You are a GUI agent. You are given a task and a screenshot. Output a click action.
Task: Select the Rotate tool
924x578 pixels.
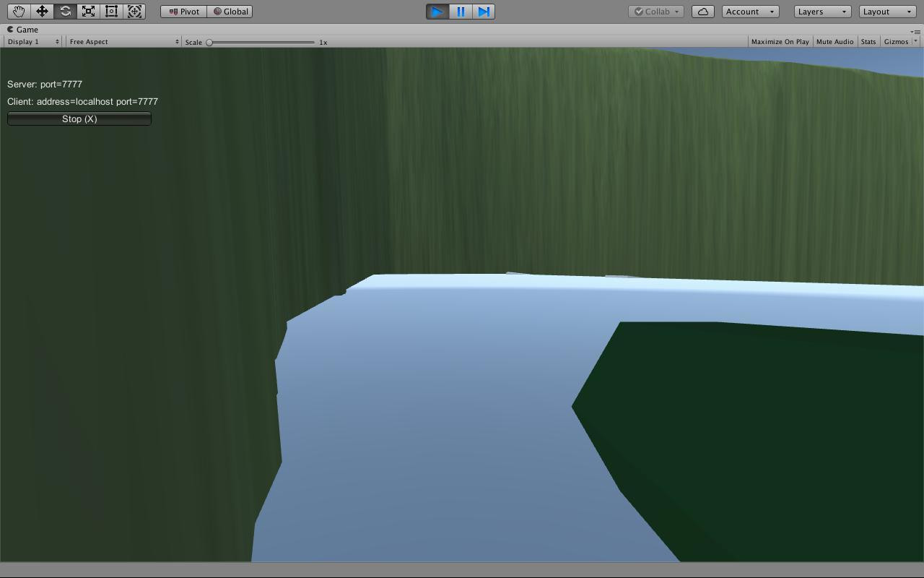[x=65, y=12]
